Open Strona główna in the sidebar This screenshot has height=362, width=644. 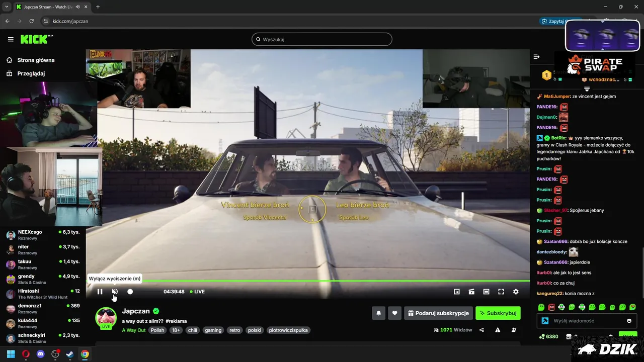pos(30,60)
